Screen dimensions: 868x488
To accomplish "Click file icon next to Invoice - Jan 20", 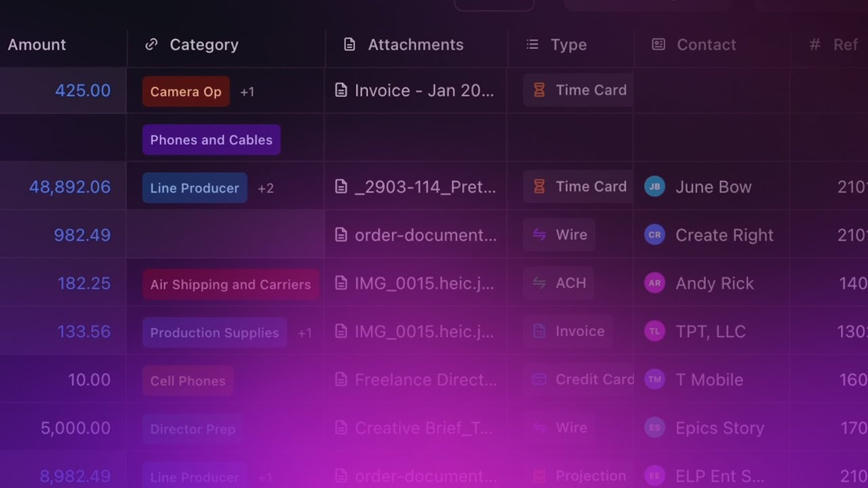I will [x=341, y=91].
